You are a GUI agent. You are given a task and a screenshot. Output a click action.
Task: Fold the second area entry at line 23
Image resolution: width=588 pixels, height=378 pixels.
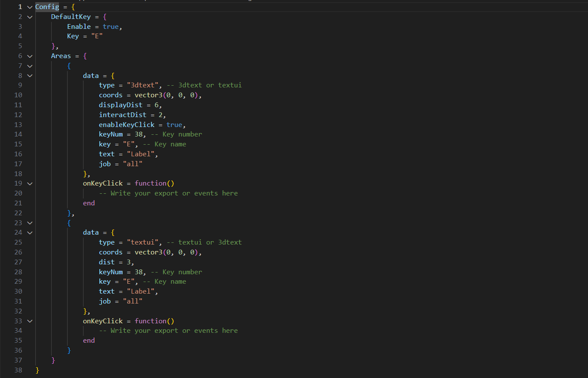point(29,223)
